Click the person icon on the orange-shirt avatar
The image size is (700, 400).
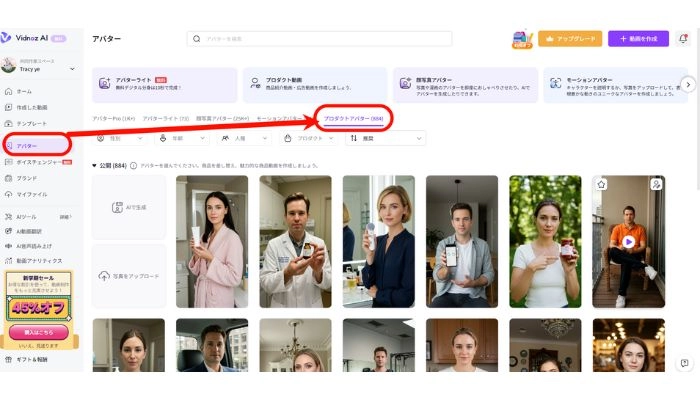656,184
